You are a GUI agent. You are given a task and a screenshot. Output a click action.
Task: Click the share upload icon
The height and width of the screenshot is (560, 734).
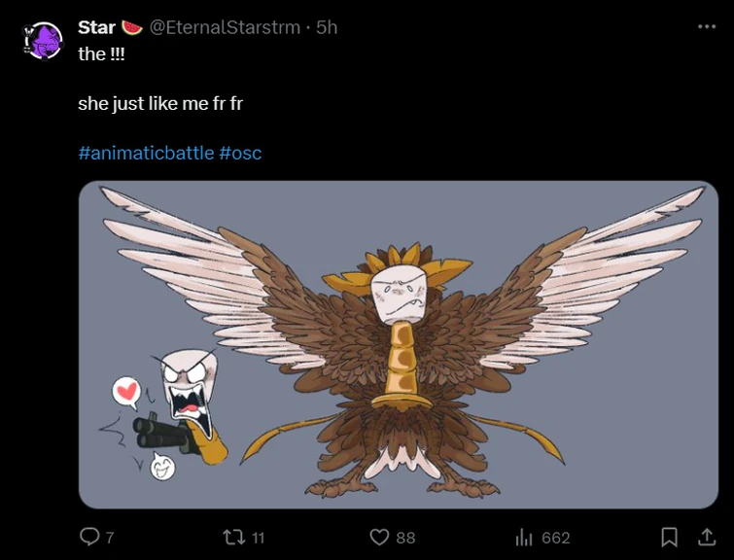point(707,537)
